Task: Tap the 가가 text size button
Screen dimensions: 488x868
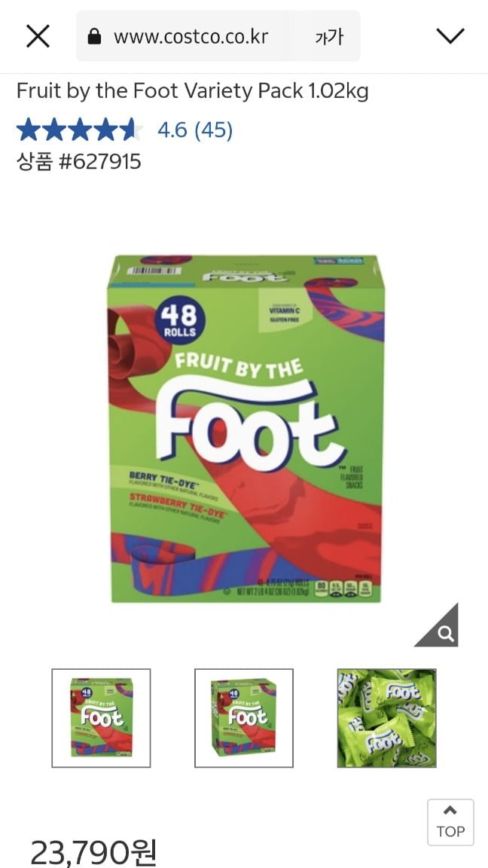Action: 328,37
